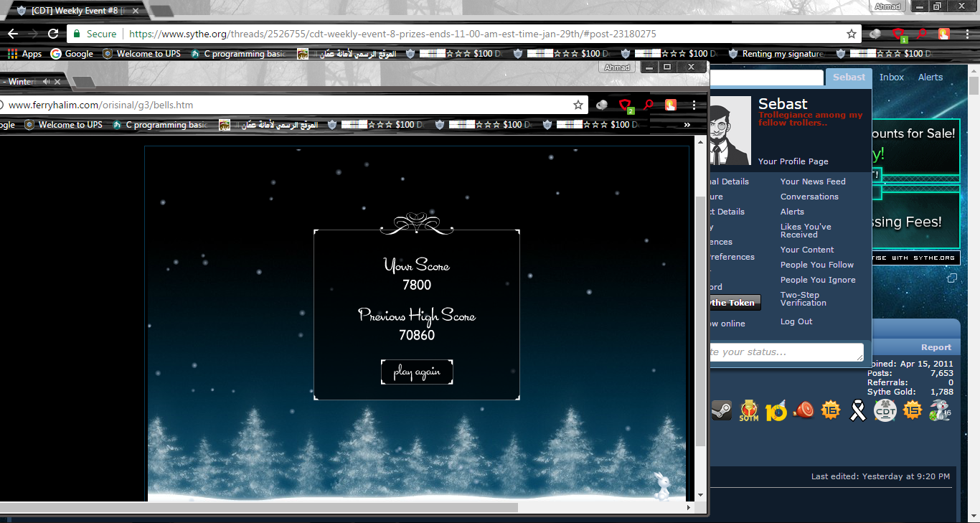
Task: Click the Steam badge under the Sythe profile
Action: click(721, 410)
